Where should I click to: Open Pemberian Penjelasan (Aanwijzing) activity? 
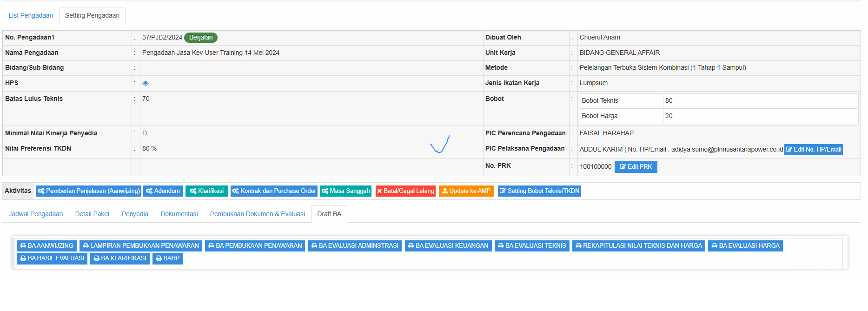click(x=88, y=191)
